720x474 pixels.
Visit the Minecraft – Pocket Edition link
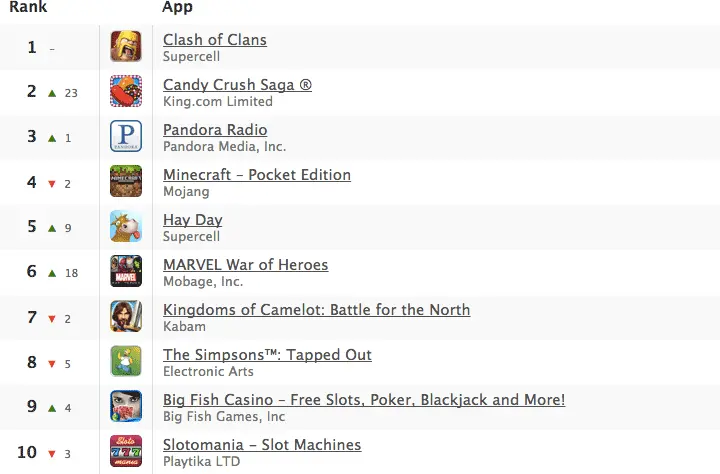[257, 175]
